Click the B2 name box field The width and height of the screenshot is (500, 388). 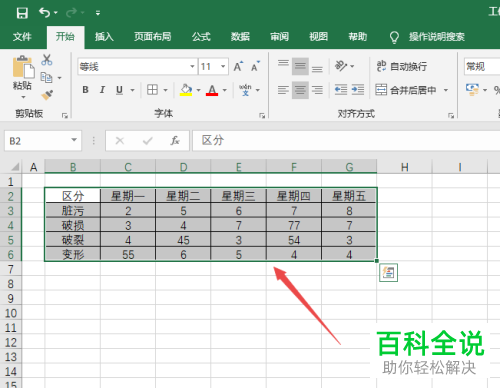37,141
